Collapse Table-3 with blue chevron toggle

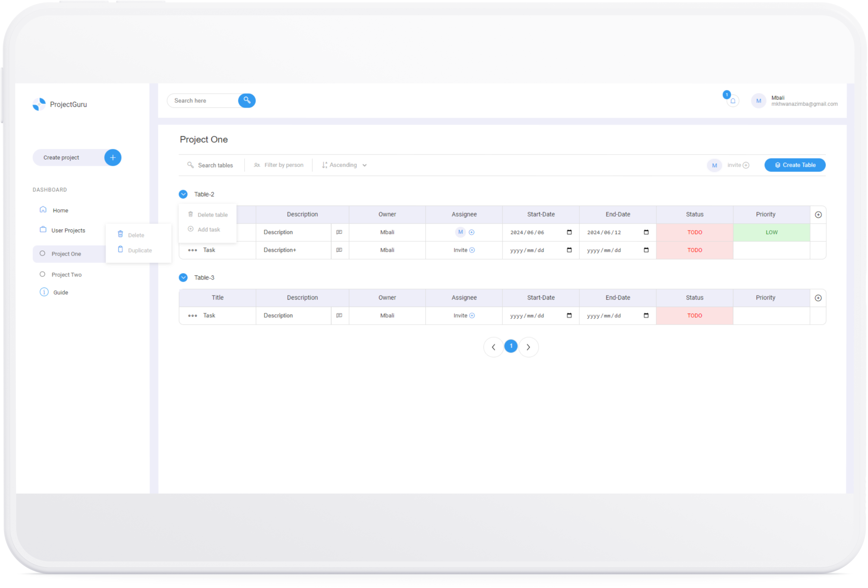pos(183,277)
